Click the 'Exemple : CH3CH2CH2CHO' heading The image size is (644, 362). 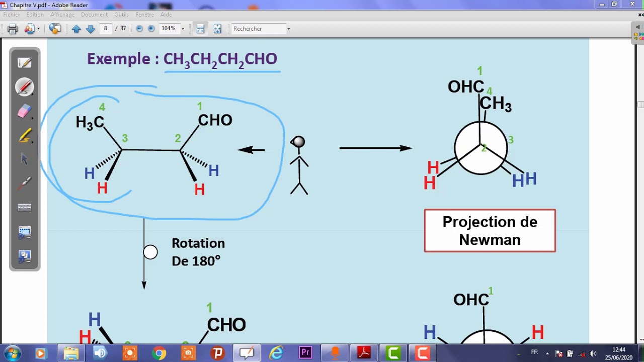tap(182, 59)
